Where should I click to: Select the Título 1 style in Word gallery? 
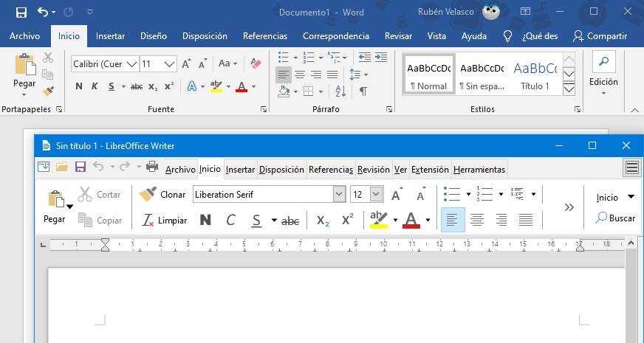coord(535,75)
